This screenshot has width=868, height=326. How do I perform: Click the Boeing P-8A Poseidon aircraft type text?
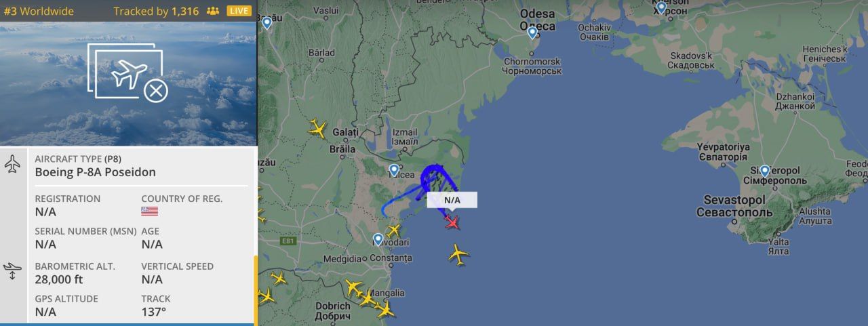[96, 172]
